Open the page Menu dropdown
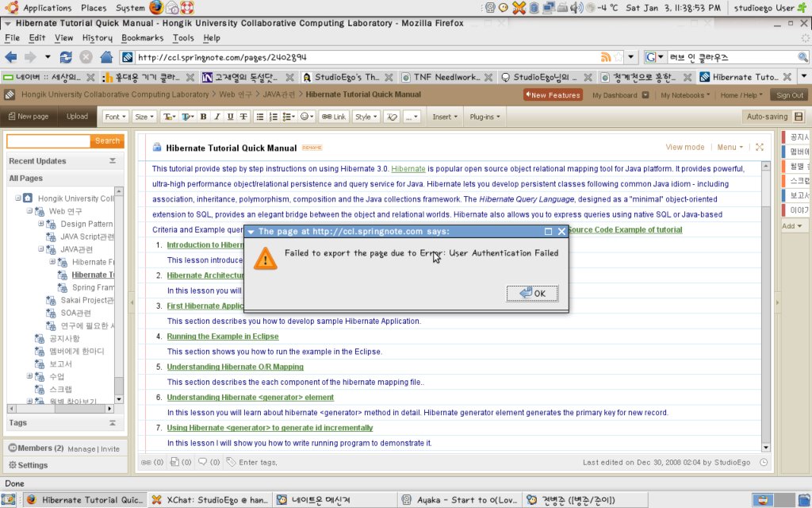Viewport: 812px width, 508px height. [x=730, y=147]
